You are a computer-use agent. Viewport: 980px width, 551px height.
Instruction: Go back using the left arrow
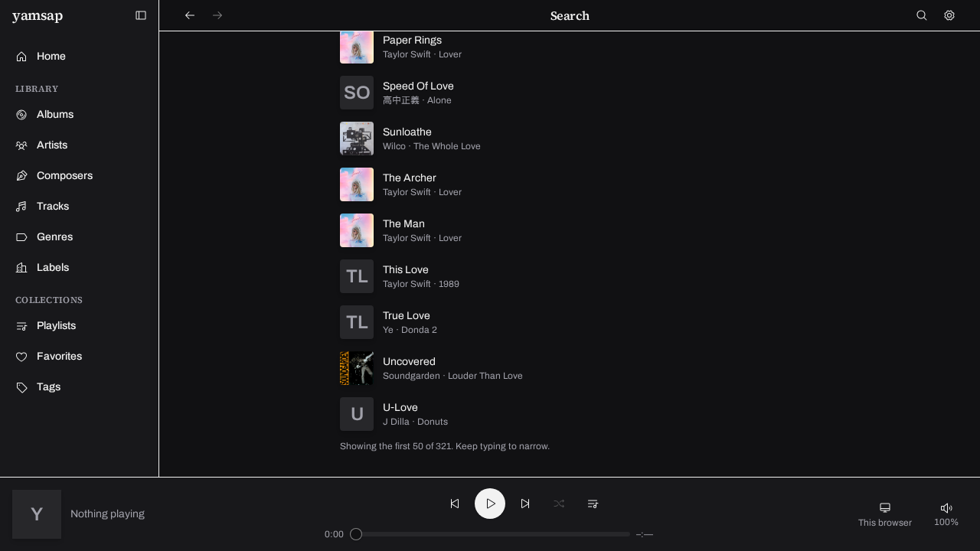[190, 15]
